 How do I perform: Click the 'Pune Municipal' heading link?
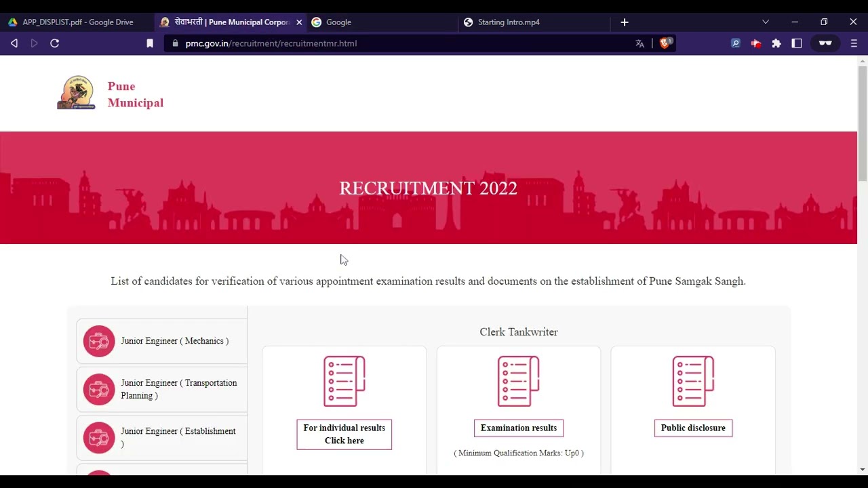[x=136, y=95]
